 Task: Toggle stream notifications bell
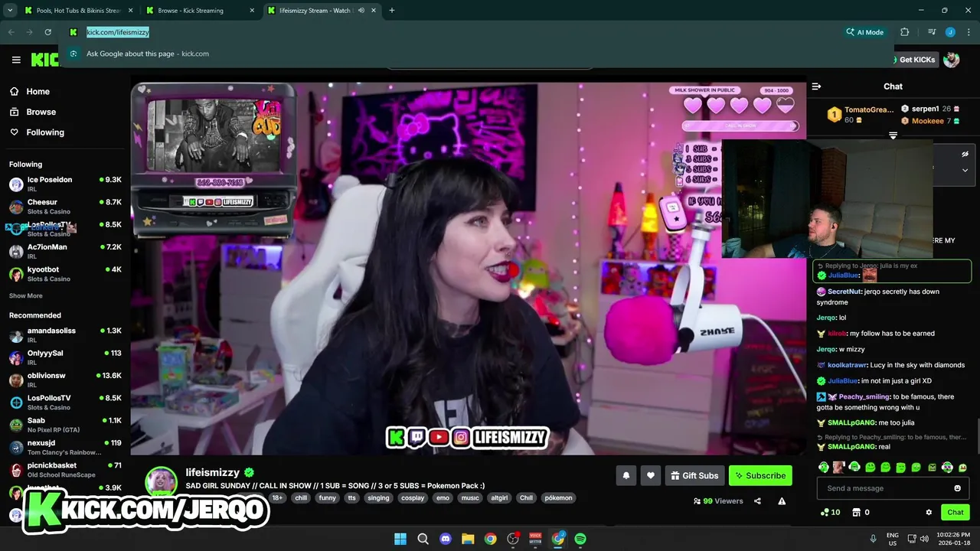626,475
